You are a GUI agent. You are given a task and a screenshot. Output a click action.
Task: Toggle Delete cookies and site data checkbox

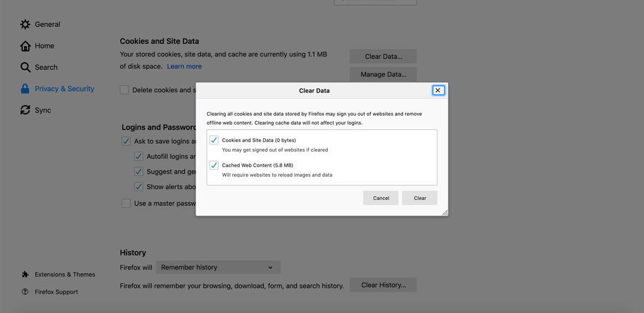[x=125, y=90]
